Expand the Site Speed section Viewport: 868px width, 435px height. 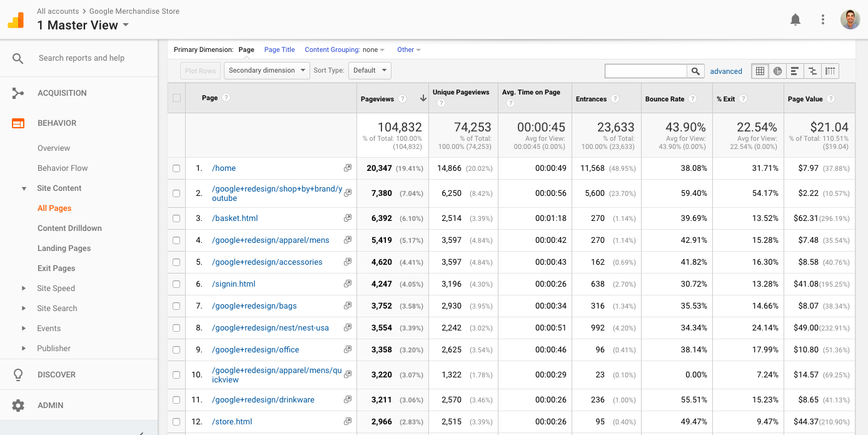tap(24, 289)
